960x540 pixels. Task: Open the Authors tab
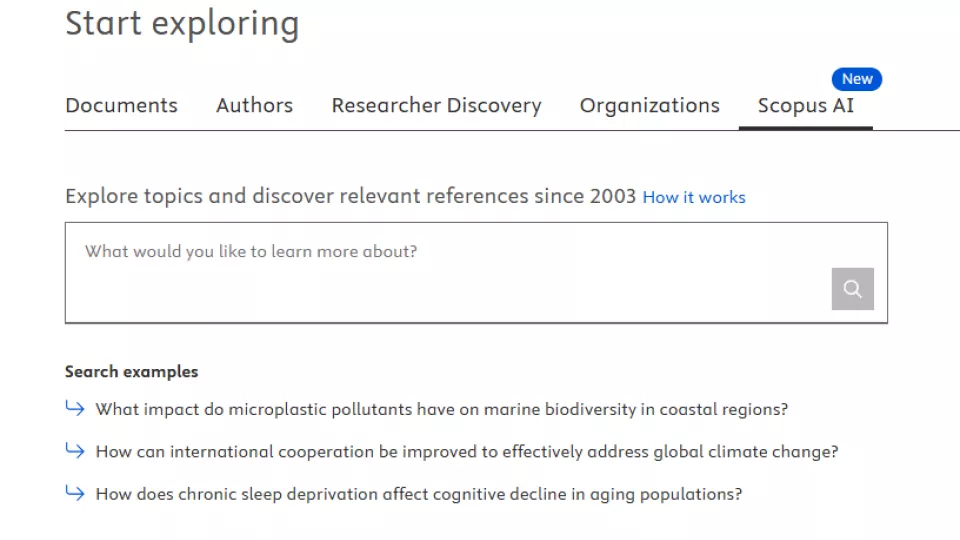(254, 105)
